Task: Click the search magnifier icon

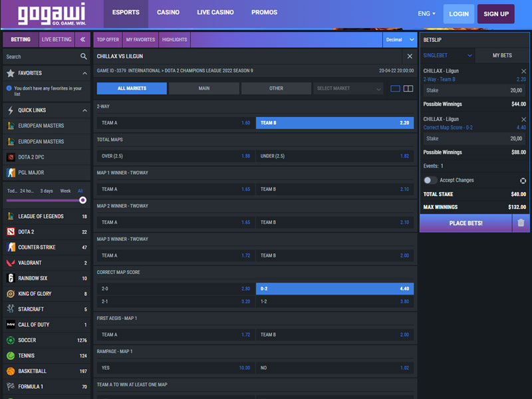Action: click(x=84, y=57)
